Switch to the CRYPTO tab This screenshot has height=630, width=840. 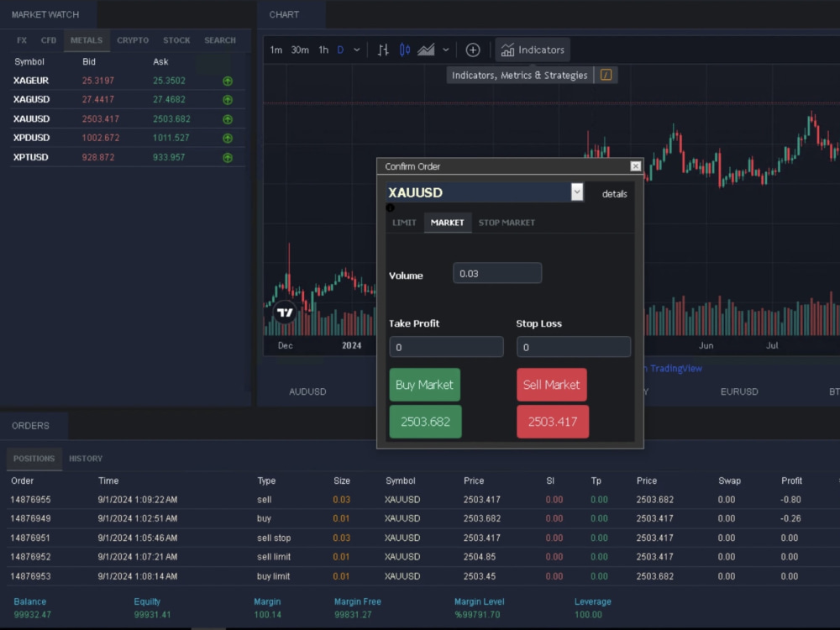133,40
